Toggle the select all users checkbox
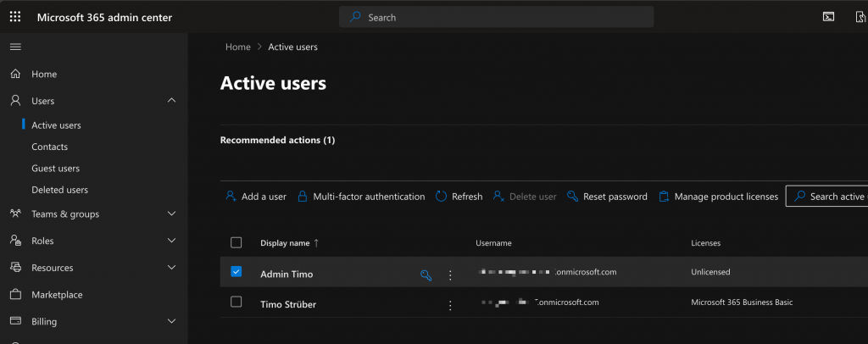The width and height of the screenshot is (868, 344). click(x=236, y=243)
